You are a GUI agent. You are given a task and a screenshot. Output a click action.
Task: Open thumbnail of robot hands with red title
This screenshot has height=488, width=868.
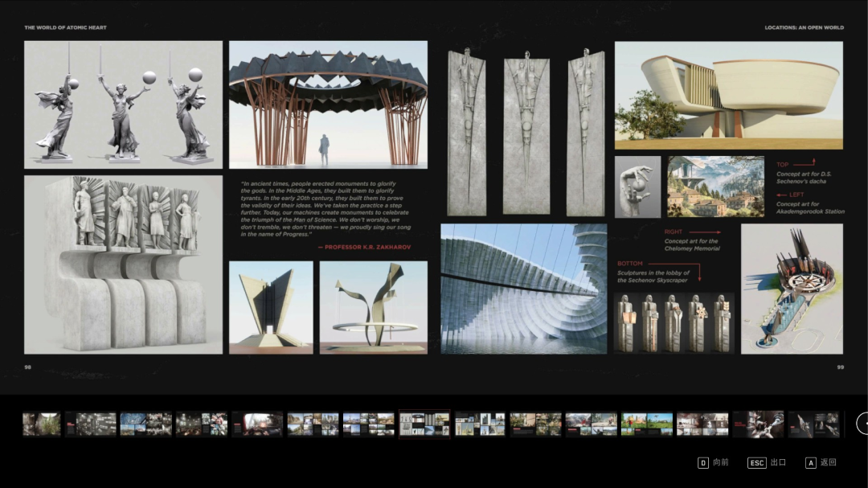pyautogui.click(x=759, y=424)
